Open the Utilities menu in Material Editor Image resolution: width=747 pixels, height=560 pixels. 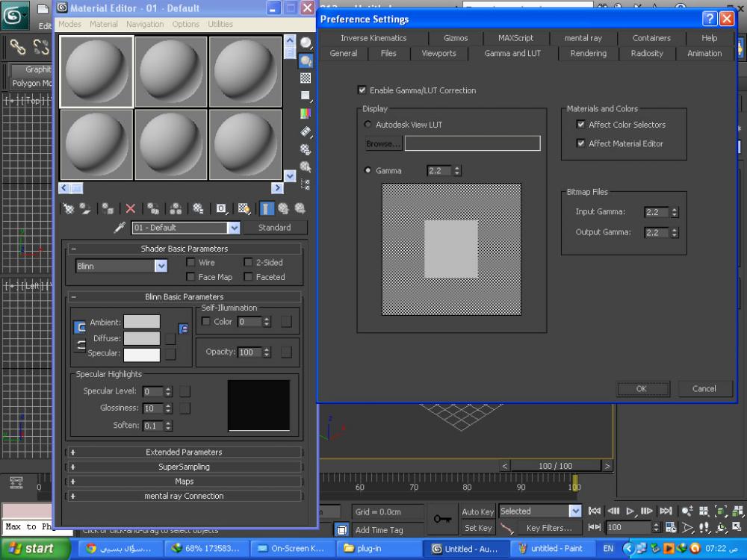220,24
